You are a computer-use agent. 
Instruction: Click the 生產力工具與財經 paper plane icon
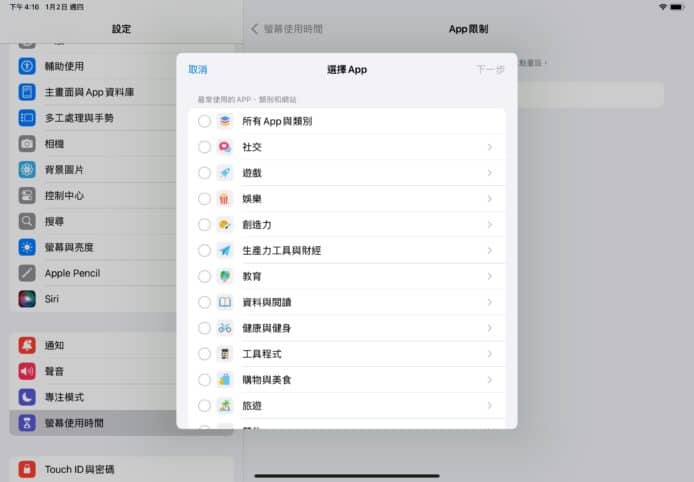point(225,250)
